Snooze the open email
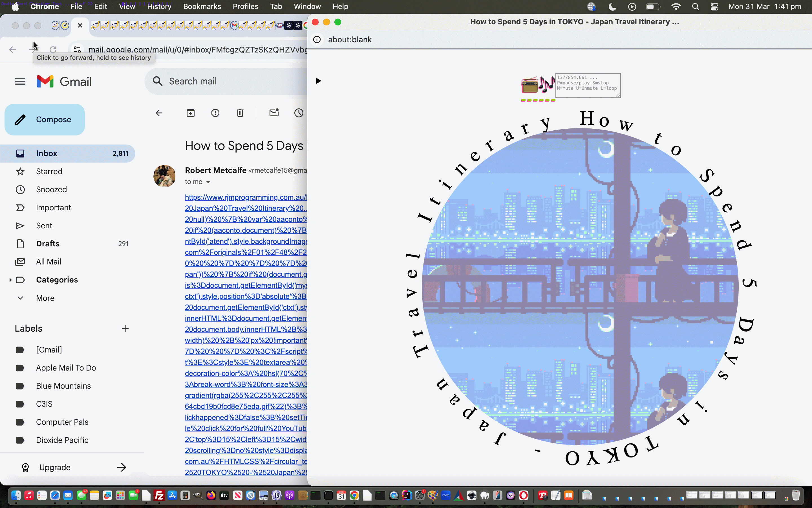This screenshot has height=508, width=812. 299,113
